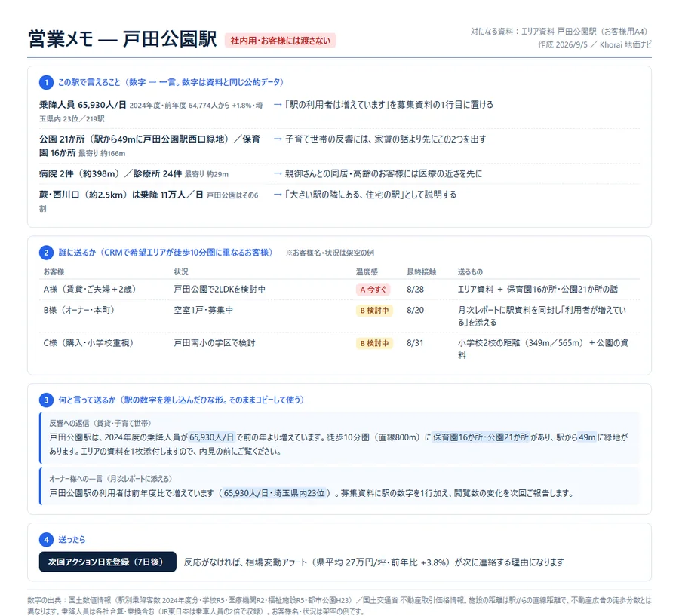679x616 pixels.
Task: Click the A 今すぐ temperature badge
Action: pos(373,290)
